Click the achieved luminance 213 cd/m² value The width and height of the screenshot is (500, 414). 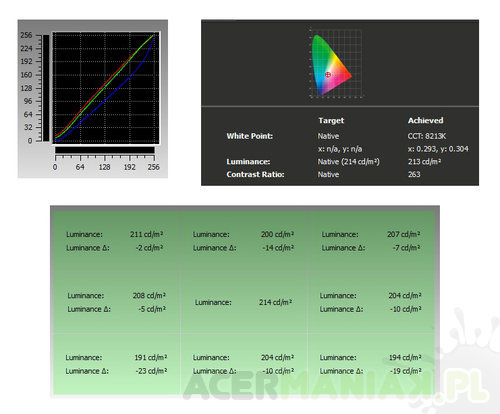pos(424,162)
